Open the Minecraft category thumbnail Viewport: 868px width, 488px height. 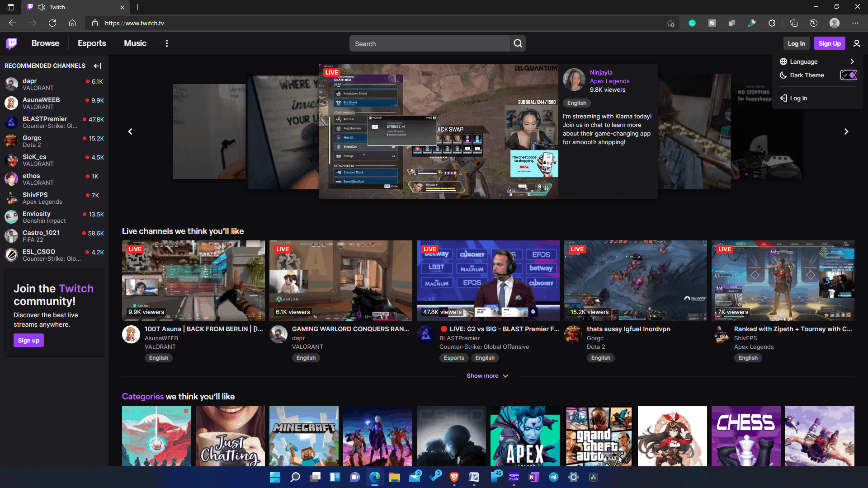coord(304,436)
